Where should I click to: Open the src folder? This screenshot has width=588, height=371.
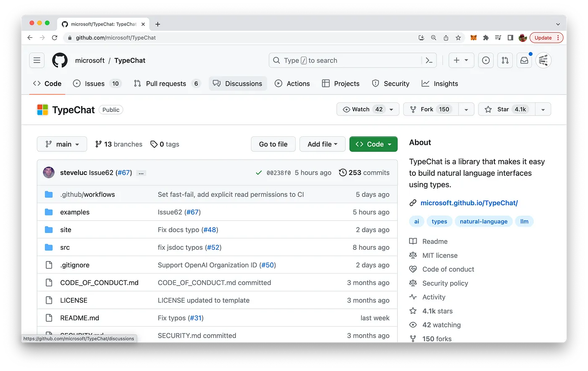point(65,247)
